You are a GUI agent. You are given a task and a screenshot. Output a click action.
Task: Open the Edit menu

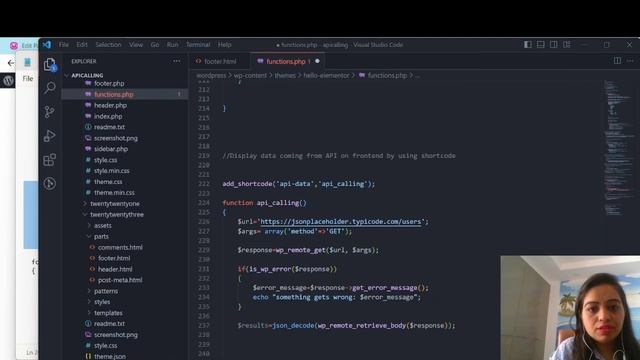pyautogui.click(x=82, y=44)
